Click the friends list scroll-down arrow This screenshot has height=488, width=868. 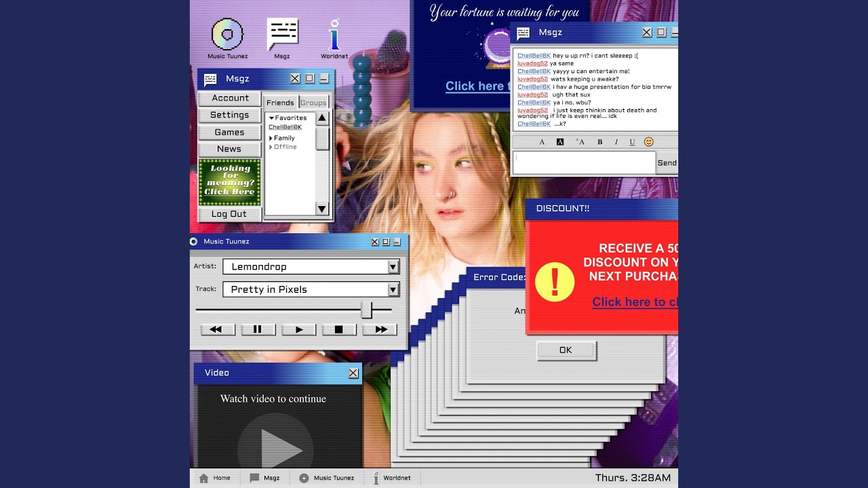(x=322, y=209)
